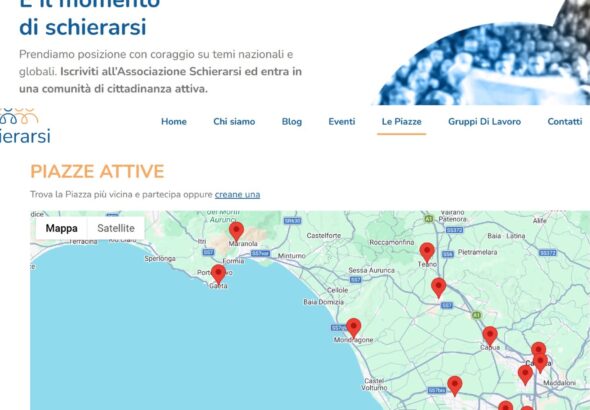Click the pin directly south of Teano

(x=439, y=288)
